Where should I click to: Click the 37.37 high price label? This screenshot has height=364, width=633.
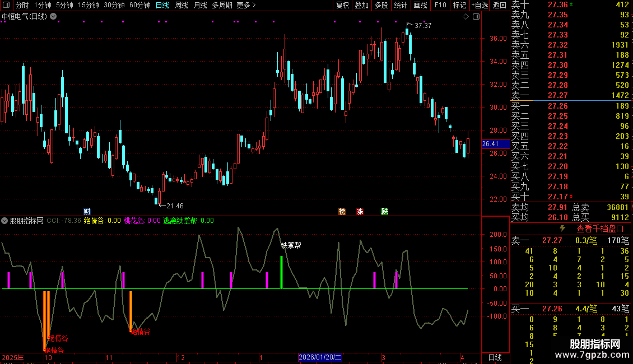pyautogui.click(x=423, y=25)
